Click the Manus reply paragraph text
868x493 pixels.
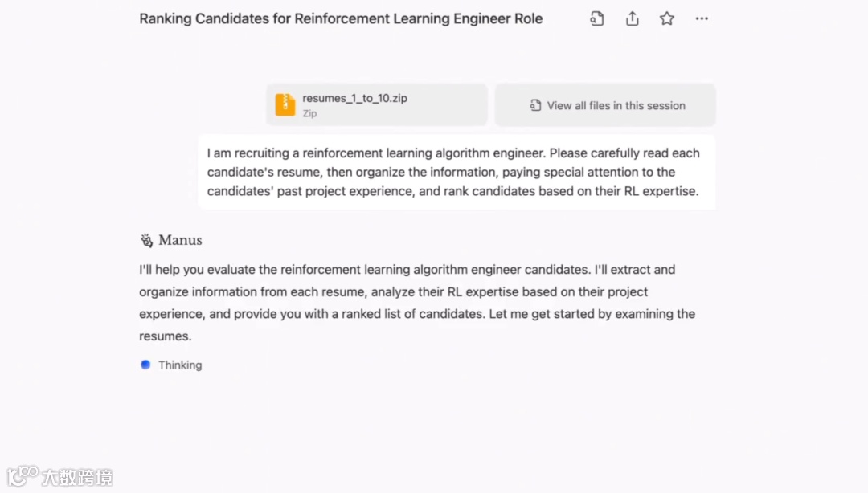pyautogui.click(x=416, y=291)
